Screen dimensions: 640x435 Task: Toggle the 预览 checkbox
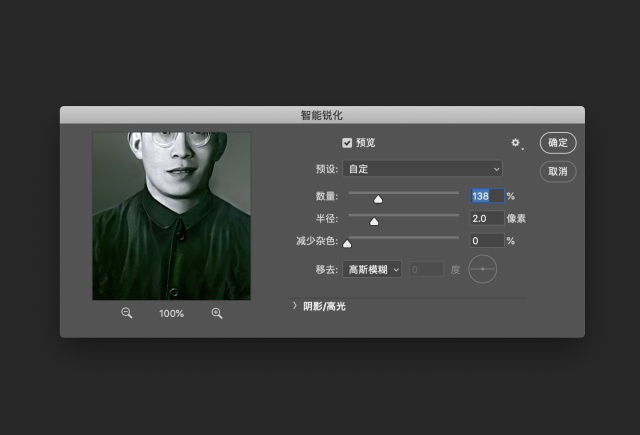point(347,143)
